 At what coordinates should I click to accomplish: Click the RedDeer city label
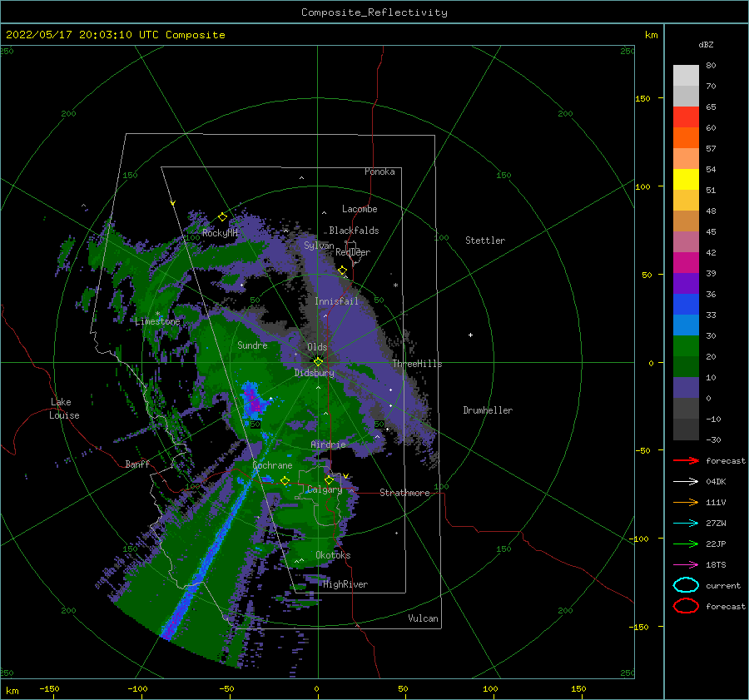353,252
